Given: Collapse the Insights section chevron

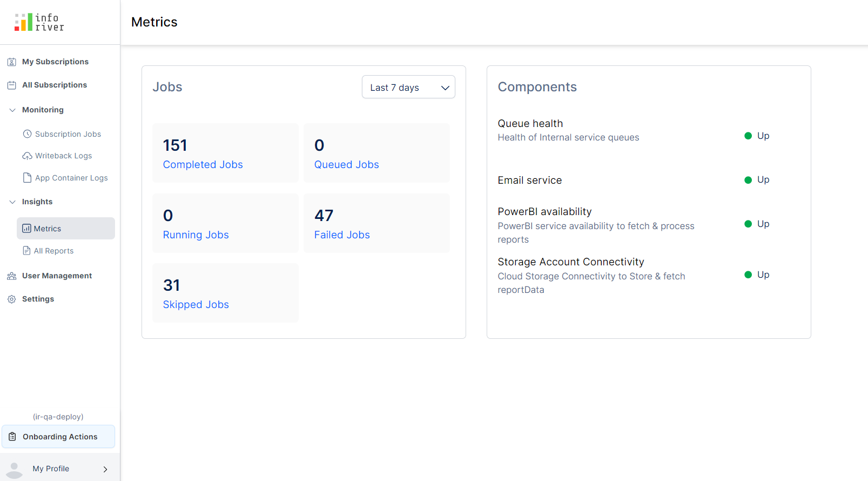Looking at the screenshot, I should tap(12, 202).
